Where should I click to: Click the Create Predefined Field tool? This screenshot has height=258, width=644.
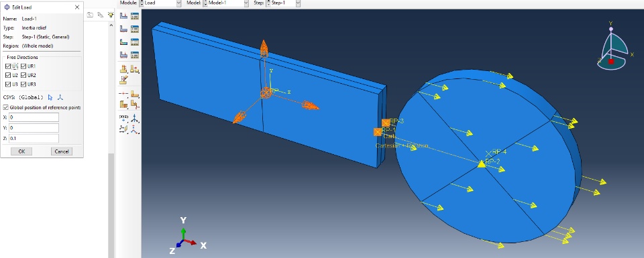tap(123, 42)
